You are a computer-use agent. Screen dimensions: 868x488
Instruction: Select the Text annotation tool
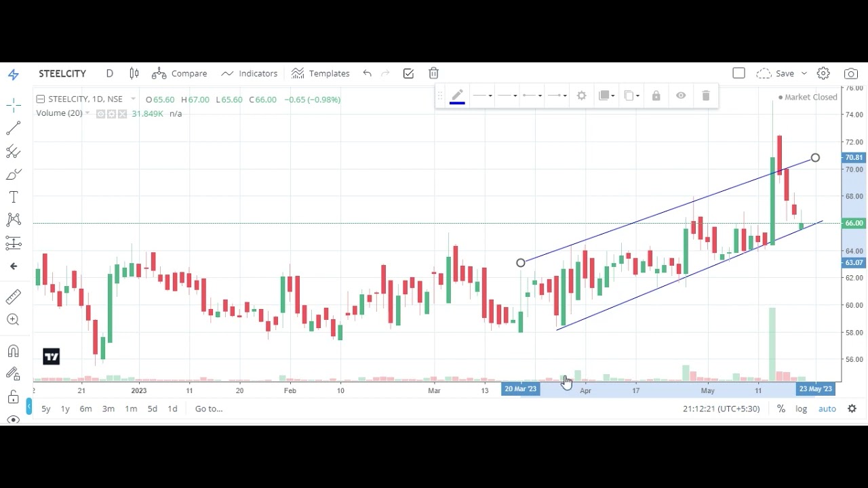click(x=14, y=197)
